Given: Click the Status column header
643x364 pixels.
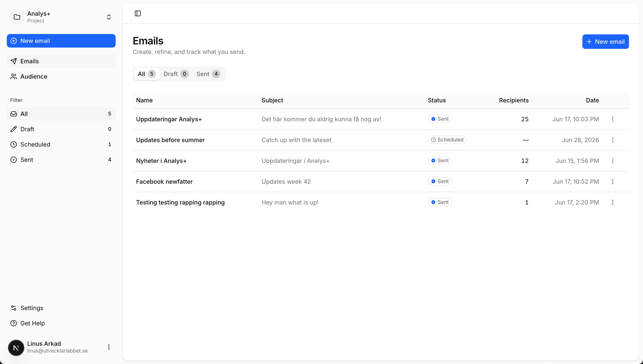Looking at the screenshot, I should pyautogui.click(x=437, y=100).
